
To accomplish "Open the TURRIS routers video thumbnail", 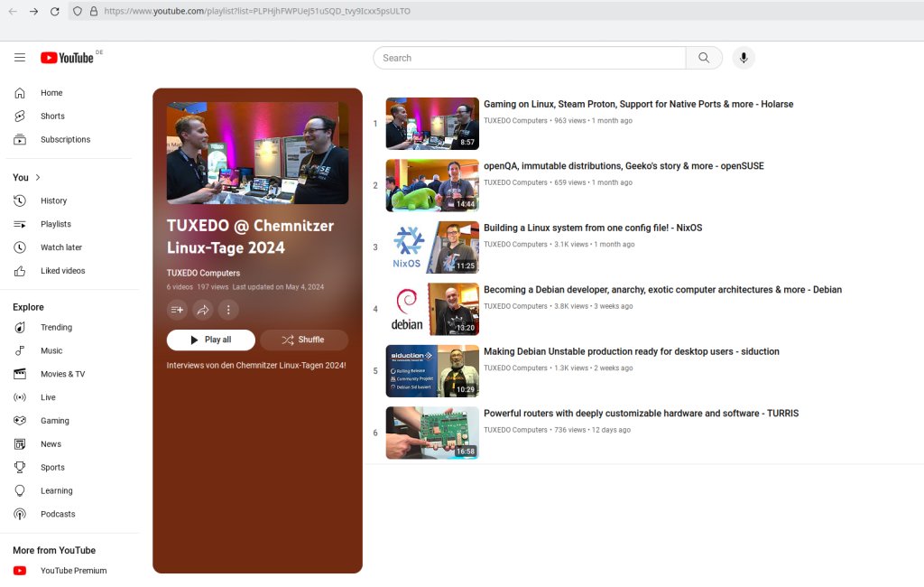I will point(432,433).
